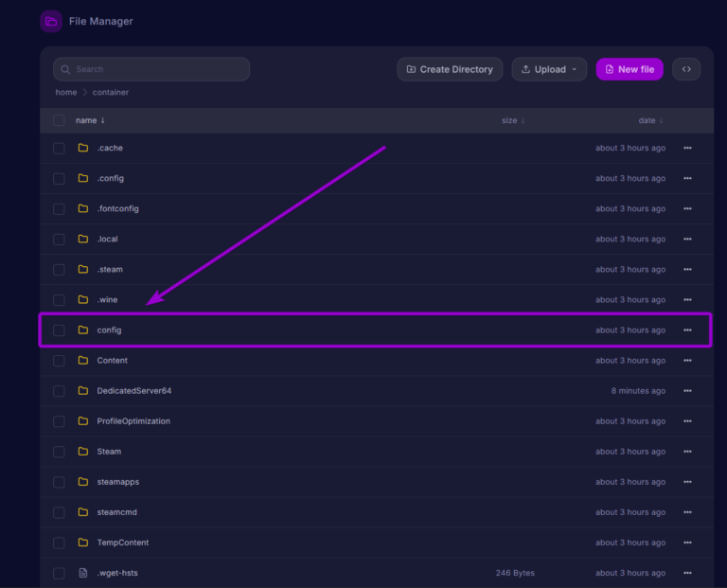This screenshot has width=727, height=588.
Task: Check the .steam folder checkbox
Action: coord(59,270)
